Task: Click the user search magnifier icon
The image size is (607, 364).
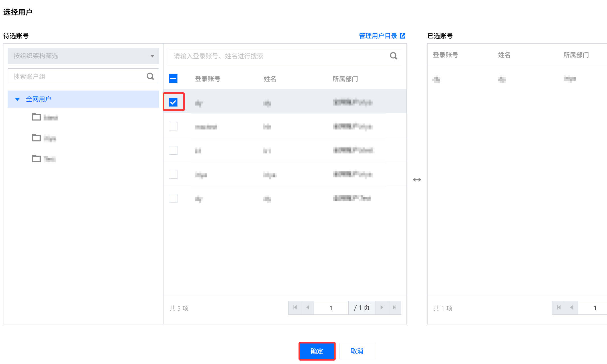Action: click(393, 56)
